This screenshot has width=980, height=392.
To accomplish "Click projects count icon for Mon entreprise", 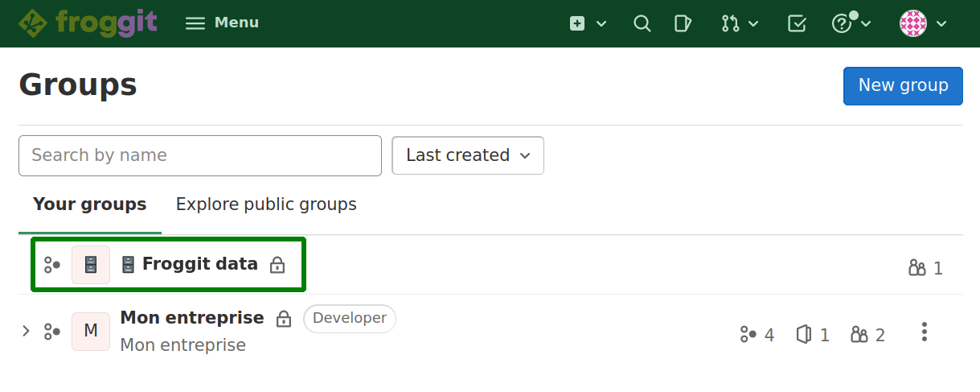I will 803,335.
